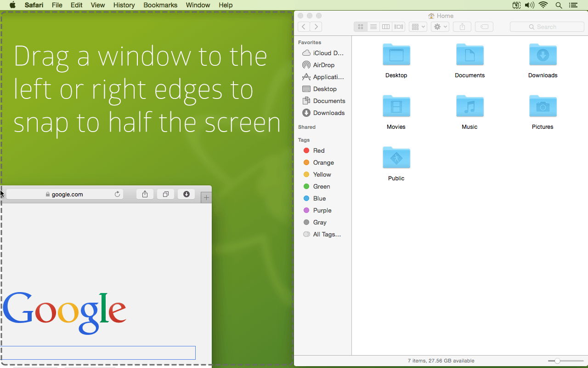Select iCloud Drive in Finder sidebar
Viewport: 588px width, 368px height.
[x=323, y=53]
